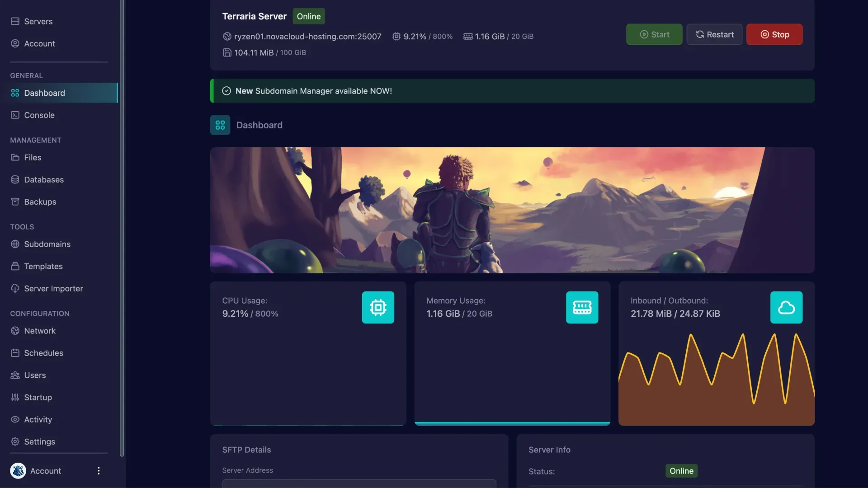Screen dimensions: 868x488
Task: Click the Inbound / Outbound traffic graph
Action: [717, 380]
